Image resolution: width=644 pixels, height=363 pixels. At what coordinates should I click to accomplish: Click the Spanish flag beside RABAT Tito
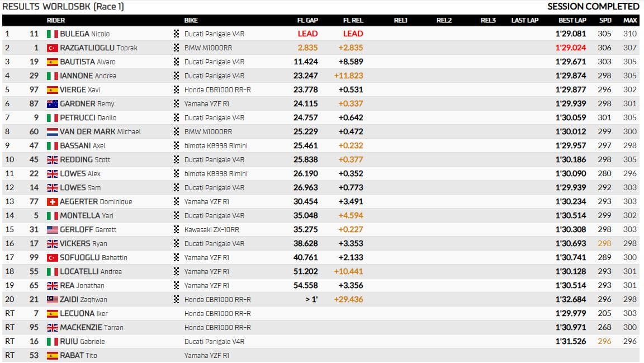(x=52, y=356)
